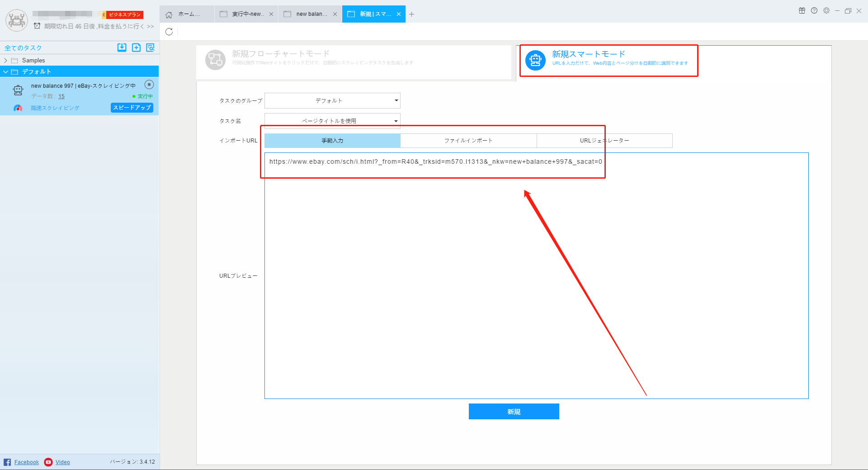Viewport: 868px width, 470px height.
Task: Select the Samples folder row
Action: click(80, 61)
